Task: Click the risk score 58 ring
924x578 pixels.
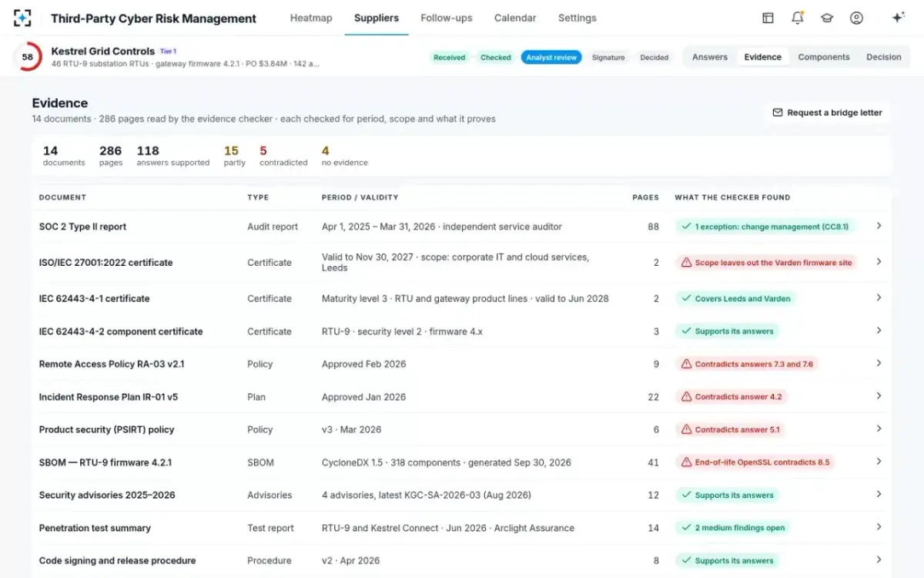Action: point(28,57)
